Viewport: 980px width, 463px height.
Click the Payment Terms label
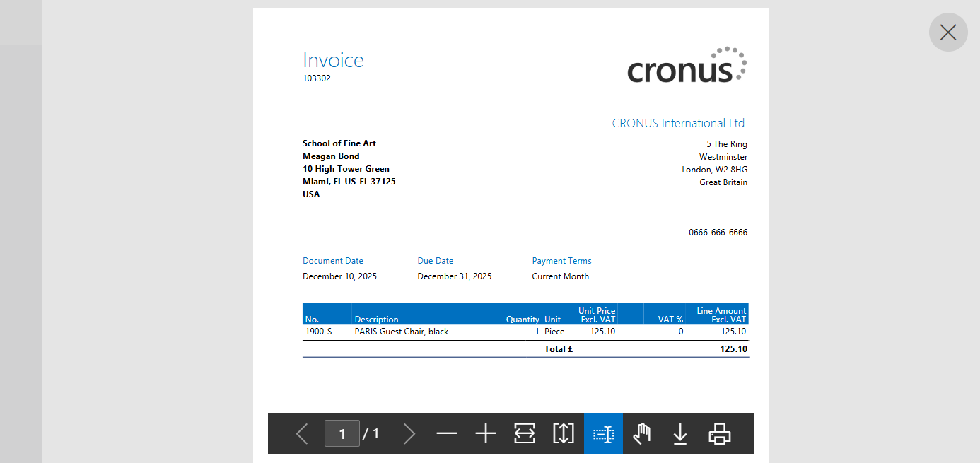[561, 261]
